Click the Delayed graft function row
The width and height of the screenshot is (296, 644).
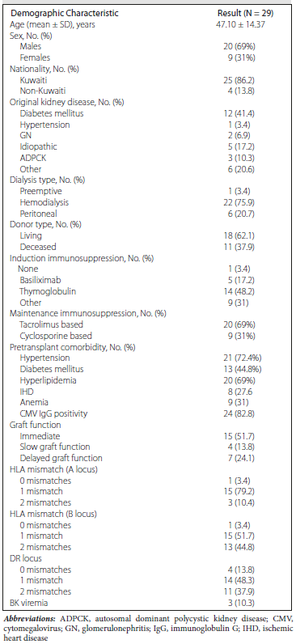coord(148,458)
